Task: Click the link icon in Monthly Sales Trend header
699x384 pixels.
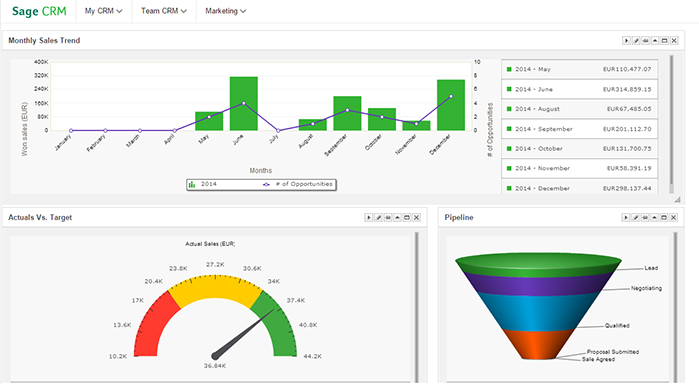Action: tap(646, 41)
